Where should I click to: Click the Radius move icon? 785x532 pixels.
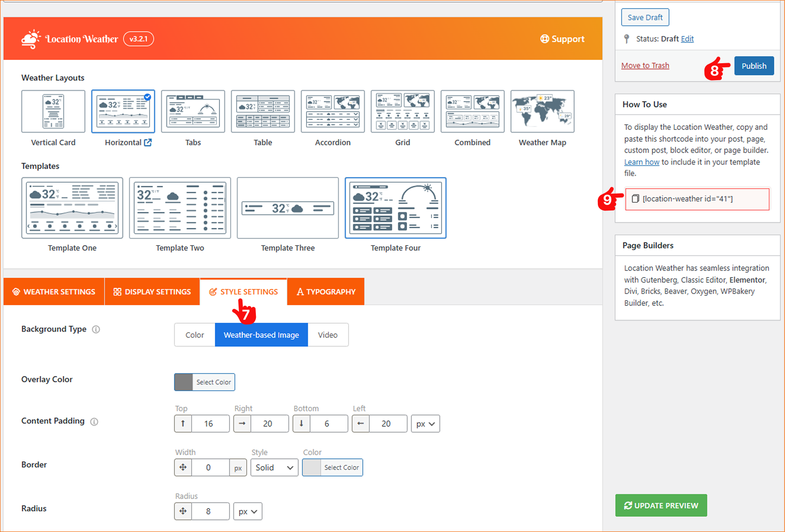coord(183,511)
